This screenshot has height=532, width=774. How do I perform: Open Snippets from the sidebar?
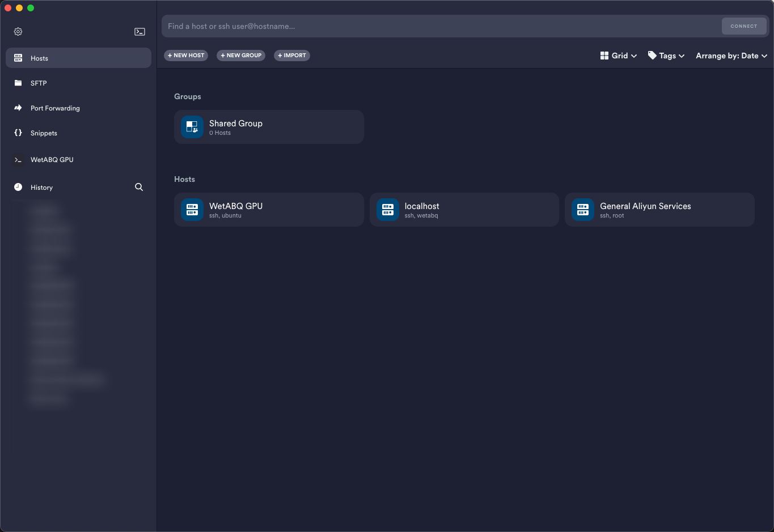pyautogui.click(x=44, y=133)
